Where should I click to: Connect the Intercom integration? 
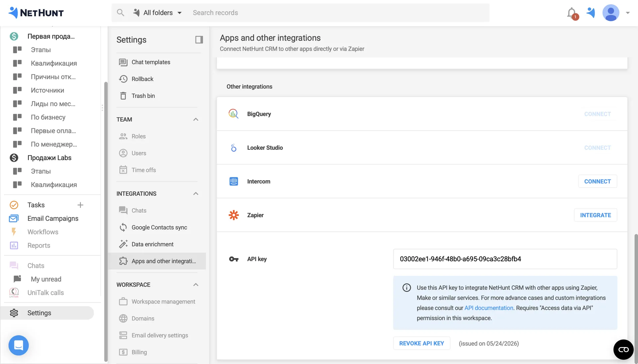[597, 181]
